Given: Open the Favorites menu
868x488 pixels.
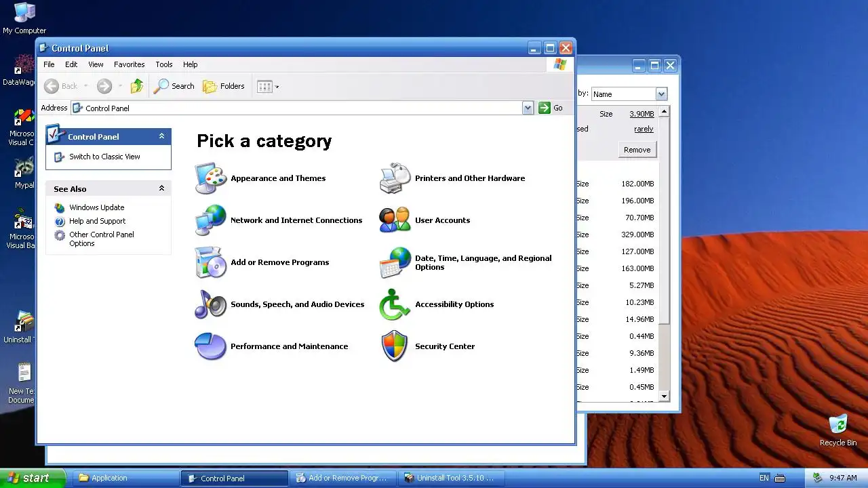Looking at the screenshot, I should [129, 64].
